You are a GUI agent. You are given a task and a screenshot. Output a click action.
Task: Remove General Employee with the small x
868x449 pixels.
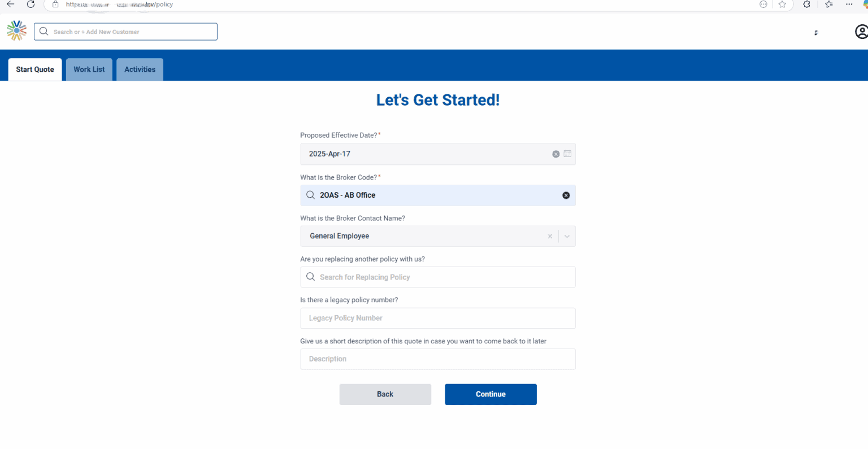point(550,236)
